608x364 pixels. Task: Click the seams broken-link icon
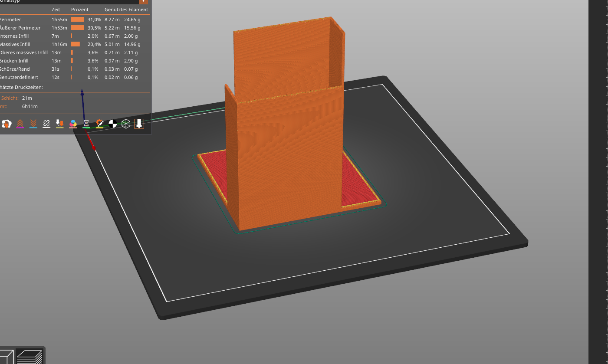46,124
